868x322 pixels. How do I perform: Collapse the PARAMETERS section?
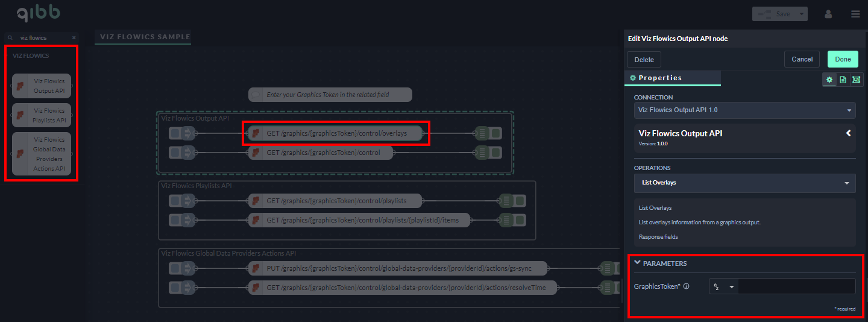click(x=638, y=263)
